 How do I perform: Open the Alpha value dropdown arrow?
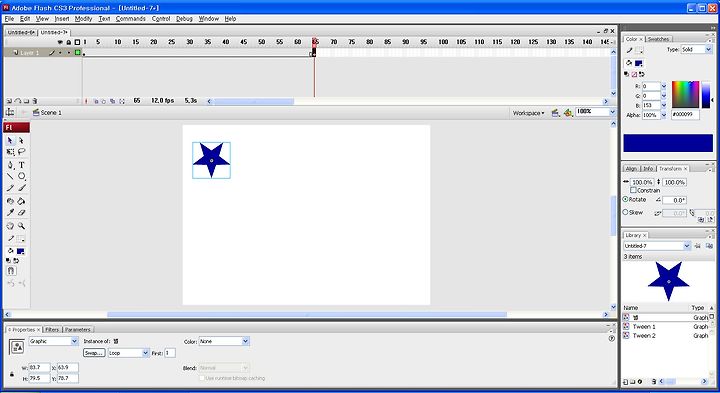[x=664, y=115]
